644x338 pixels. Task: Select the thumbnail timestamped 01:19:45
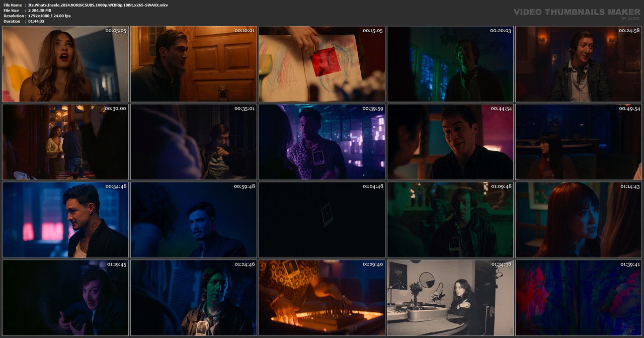[x=65, y=298]
